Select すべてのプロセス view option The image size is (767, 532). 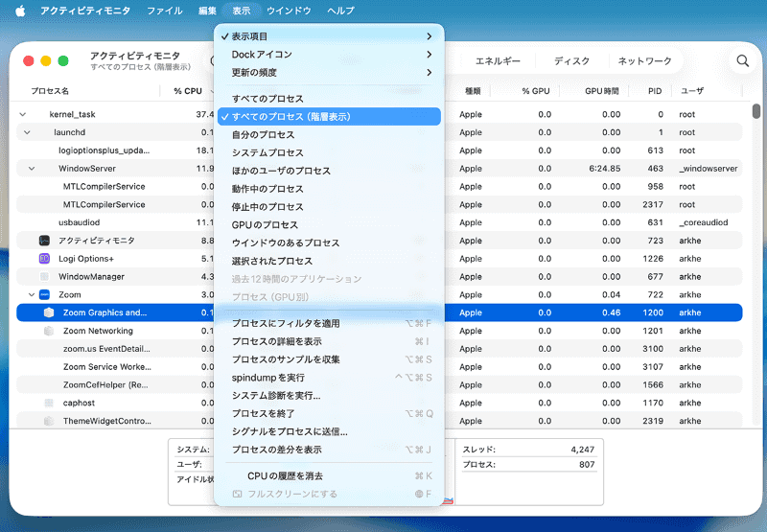tap(329, 99)
